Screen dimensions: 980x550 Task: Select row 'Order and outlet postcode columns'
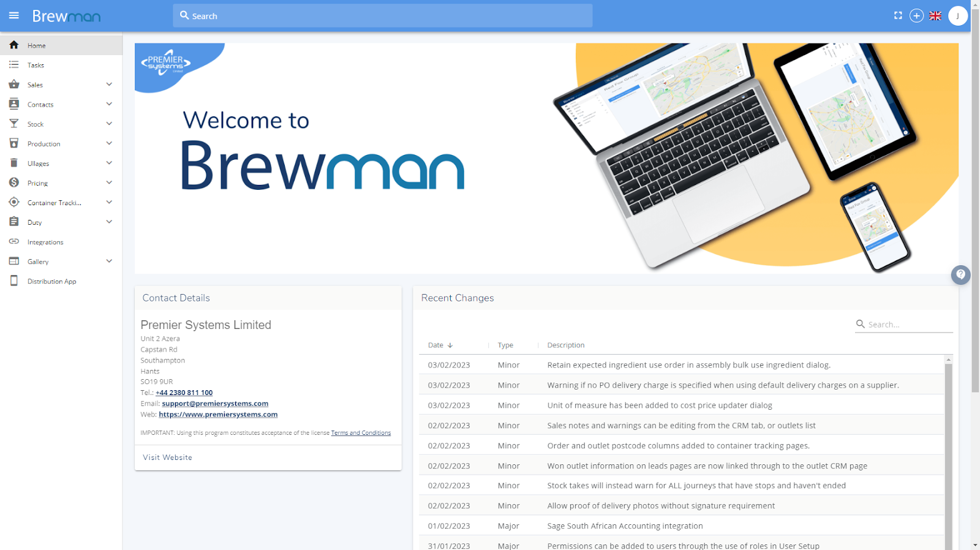coord(682,445)
